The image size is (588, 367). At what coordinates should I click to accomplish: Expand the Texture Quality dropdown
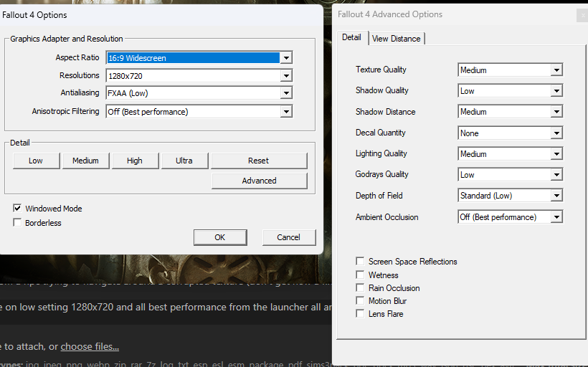(510, 70)
